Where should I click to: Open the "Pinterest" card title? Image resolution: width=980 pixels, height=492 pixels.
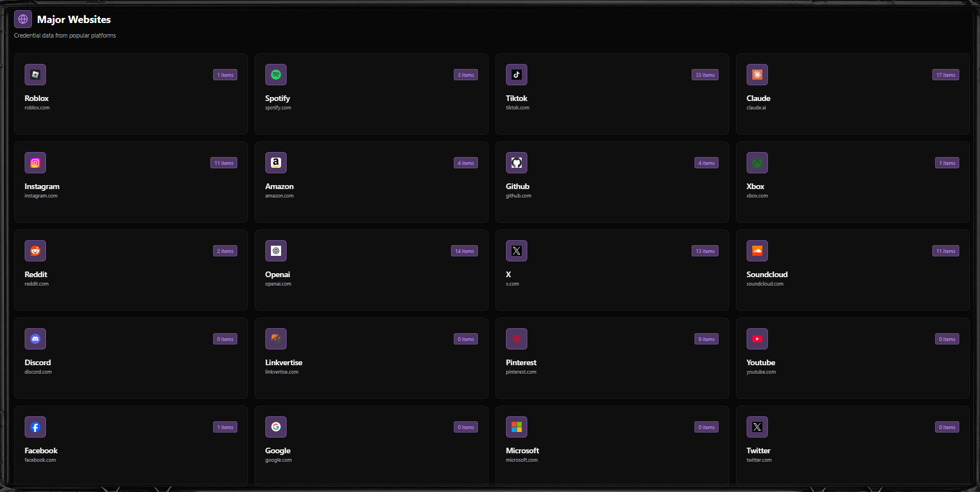521,362
